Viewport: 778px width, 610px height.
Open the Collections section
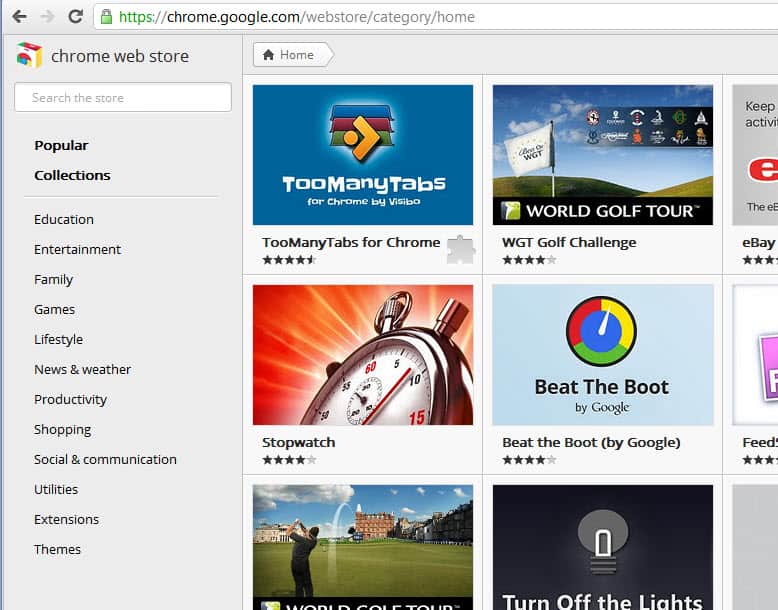[72, 175]
